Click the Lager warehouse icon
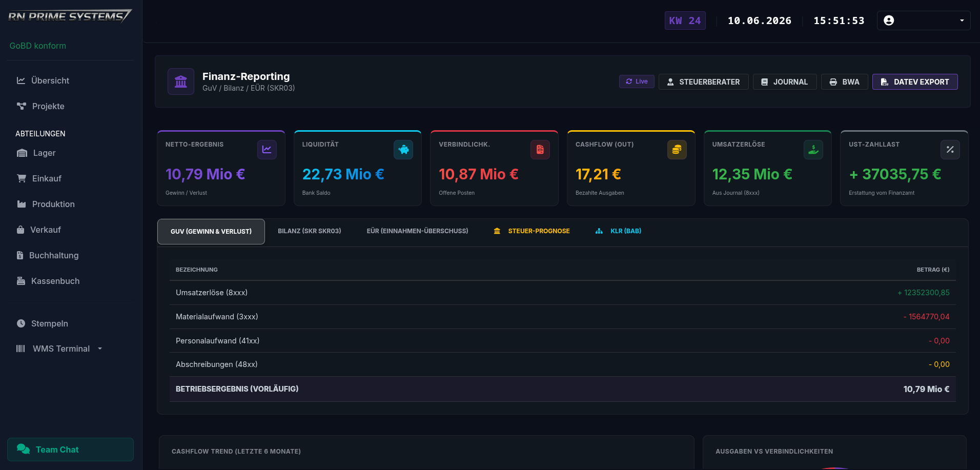This screenshot has width=980, height=470. point(22,153)
